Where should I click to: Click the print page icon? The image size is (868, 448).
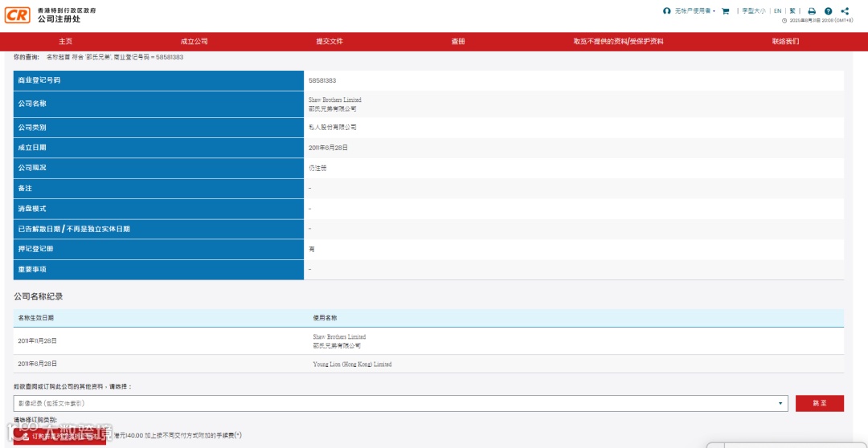(812, 11)
